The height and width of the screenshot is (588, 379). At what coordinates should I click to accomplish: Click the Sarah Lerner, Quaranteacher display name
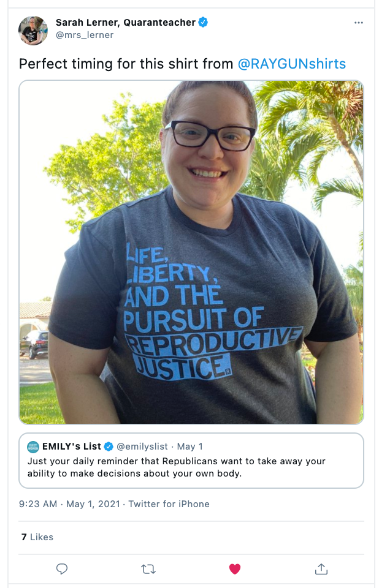[x=125, y=23]
